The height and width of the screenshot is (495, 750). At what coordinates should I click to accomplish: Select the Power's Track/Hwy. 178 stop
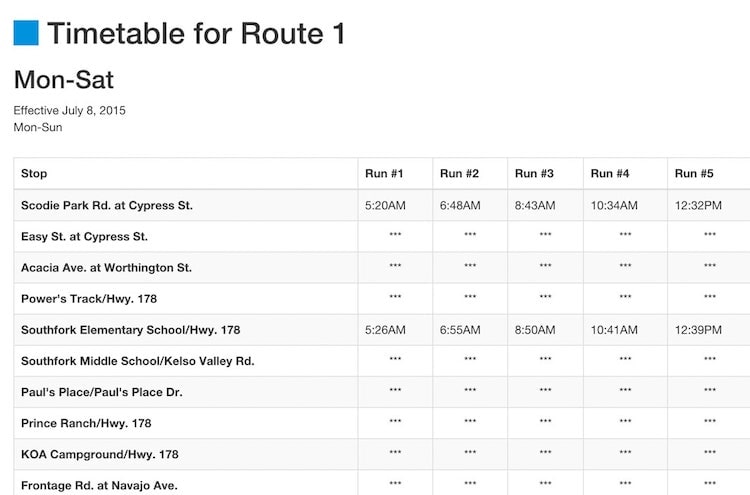point(89,299)
